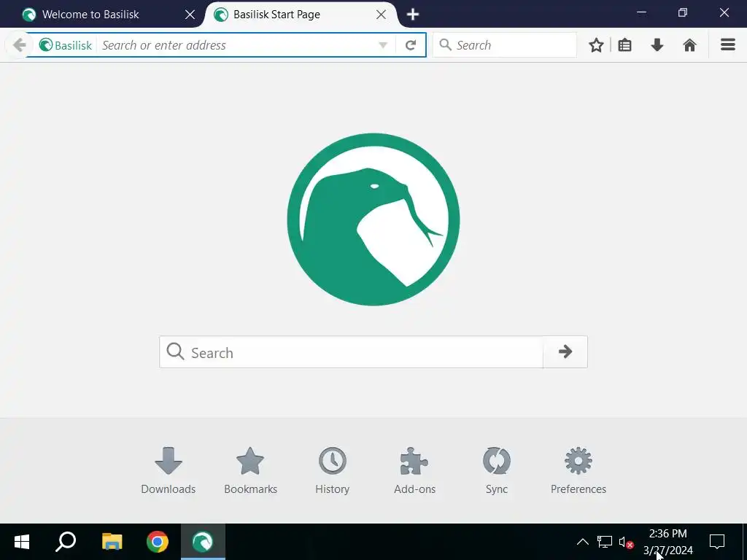Open Windows taskbar search
This screenshot has height=560, width=747.
point(66,542)
